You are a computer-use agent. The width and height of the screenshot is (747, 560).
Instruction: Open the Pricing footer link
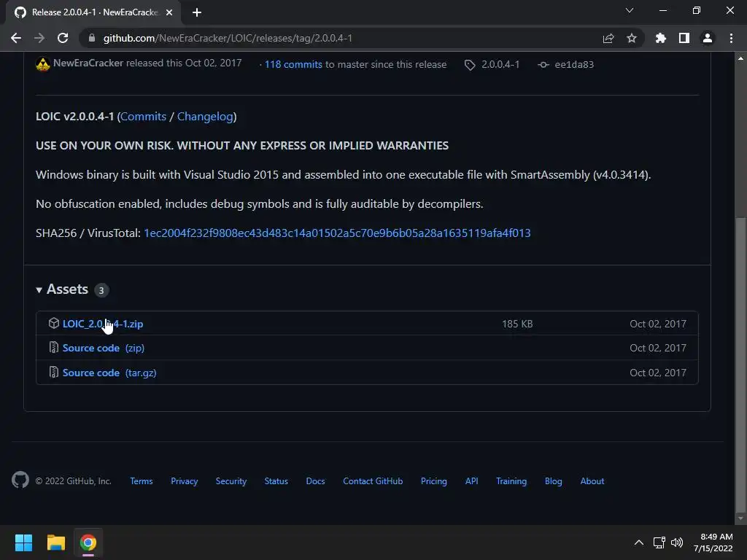(434, 481)
